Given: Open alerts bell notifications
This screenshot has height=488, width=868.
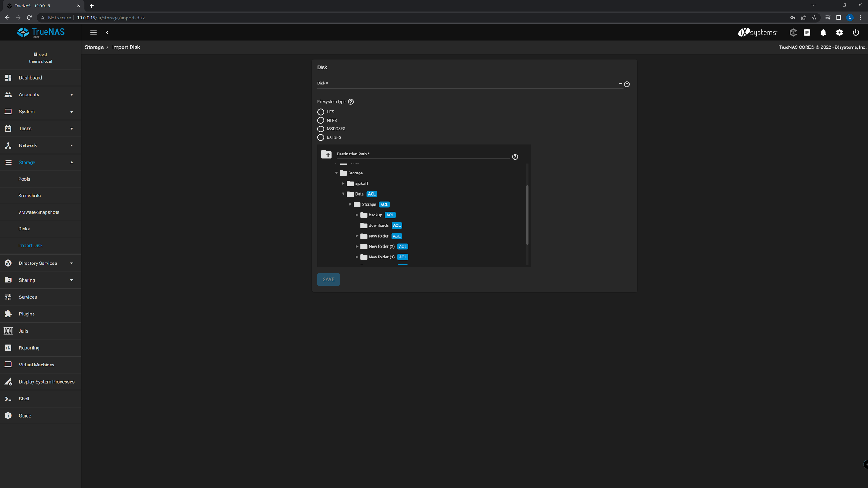Looking at the screenshot, I should [x=823, y=33].
